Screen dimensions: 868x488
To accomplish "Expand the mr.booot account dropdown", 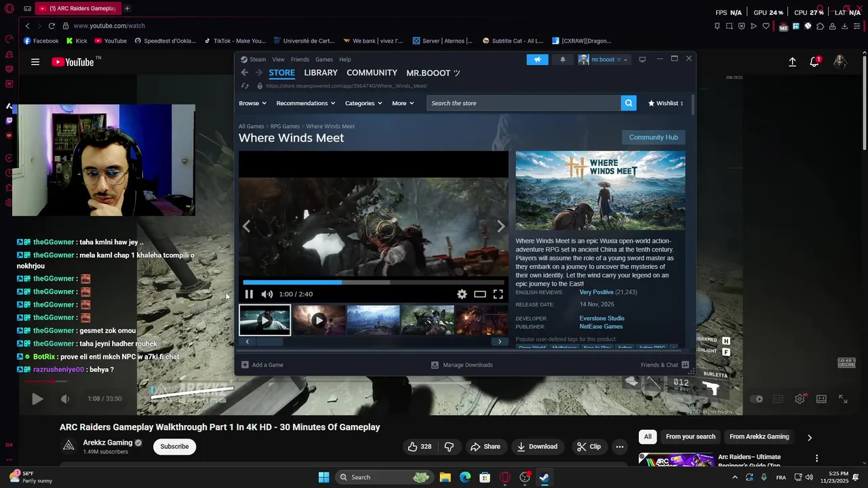I will [604, 59].
